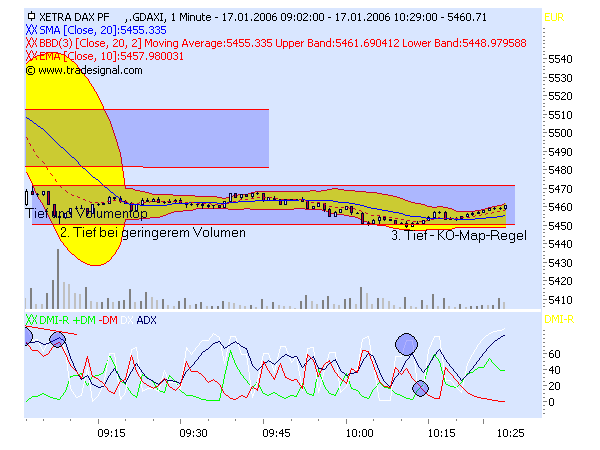Viewport: 600px width, 450px height.
Task: Click the largest blue circle marker above the ADX line
Action: 406,344
